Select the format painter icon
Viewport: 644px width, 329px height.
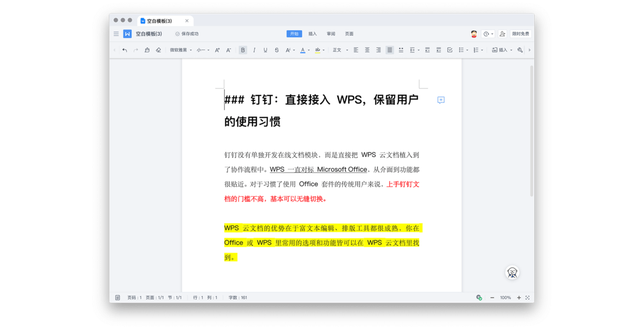click(147, 50)
